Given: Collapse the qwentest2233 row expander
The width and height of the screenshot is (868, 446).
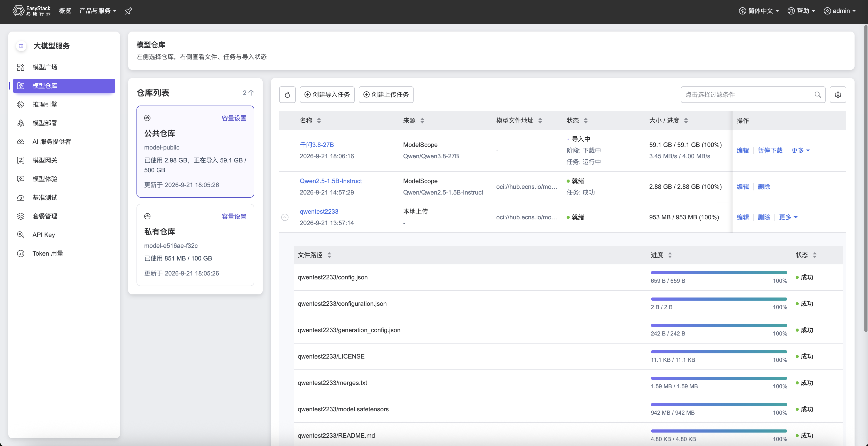Looking at the screenshot, I should tap(285, 217).
